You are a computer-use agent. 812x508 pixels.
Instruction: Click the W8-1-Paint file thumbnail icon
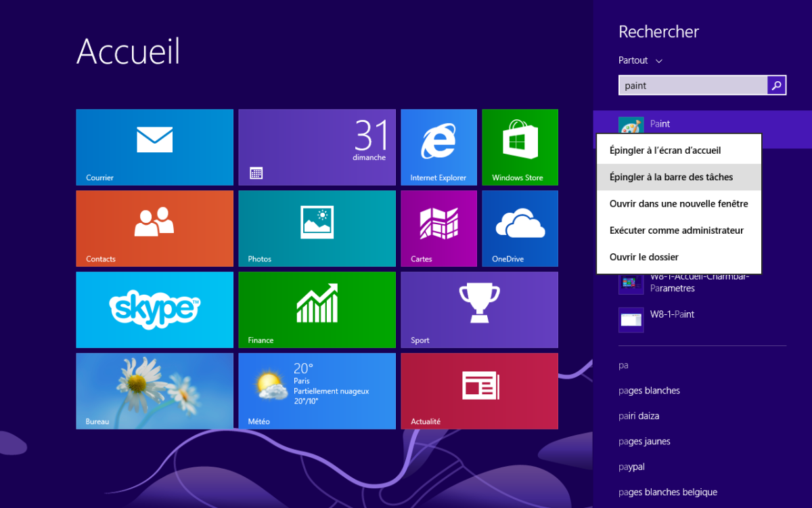(x=631, y=320)
